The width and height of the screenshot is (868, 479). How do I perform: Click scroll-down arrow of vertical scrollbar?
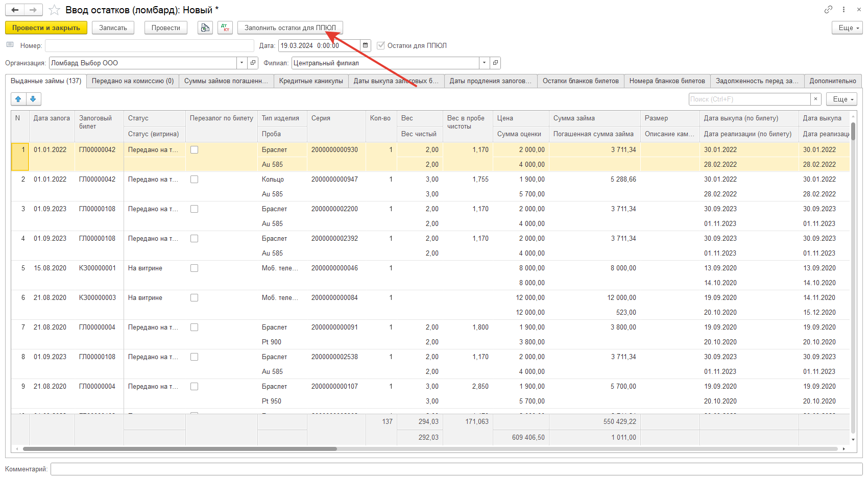(853, 439)
